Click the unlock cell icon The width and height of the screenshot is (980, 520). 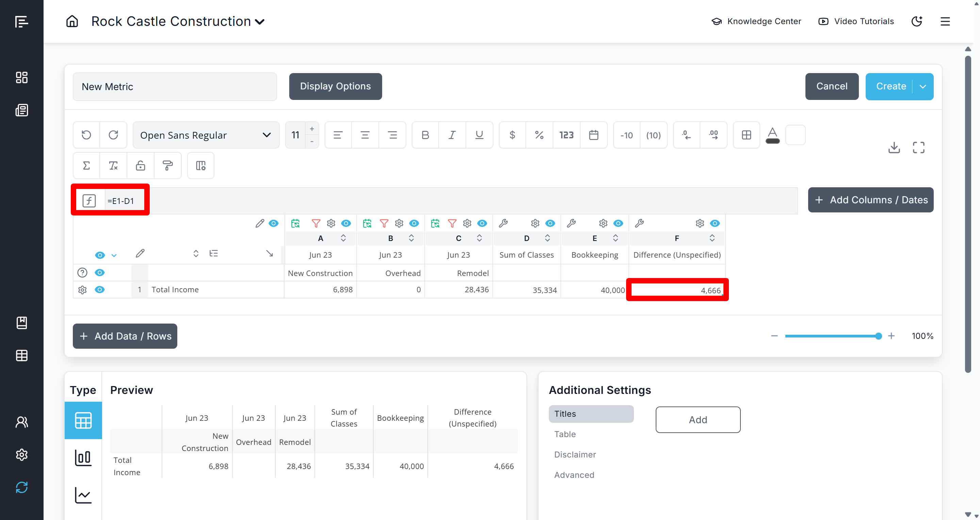[x=141, y=166]
